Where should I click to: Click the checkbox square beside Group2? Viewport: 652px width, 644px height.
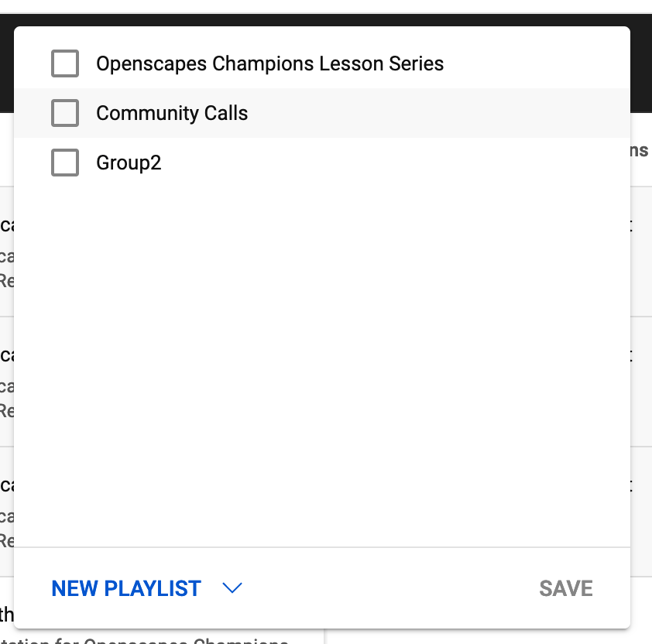coord(65,163)
